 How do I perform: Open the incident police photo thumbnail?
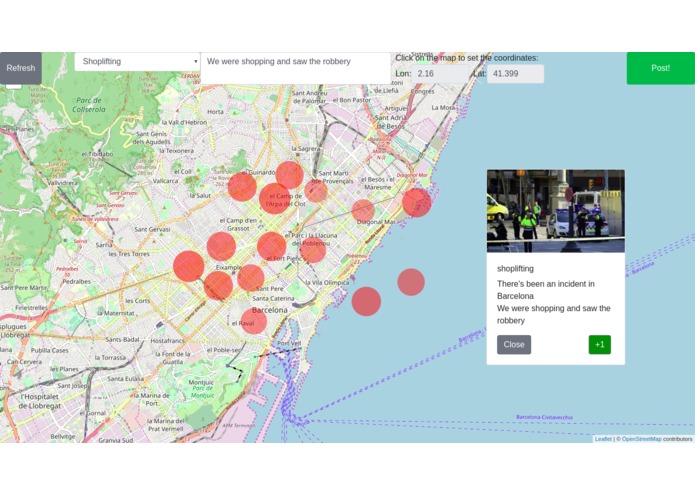point(556,211)
